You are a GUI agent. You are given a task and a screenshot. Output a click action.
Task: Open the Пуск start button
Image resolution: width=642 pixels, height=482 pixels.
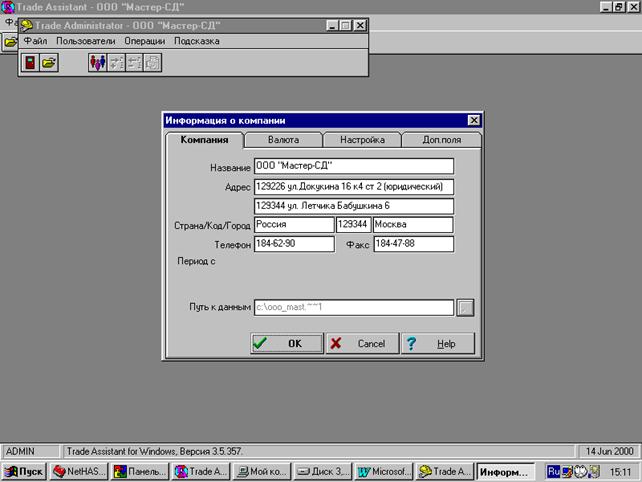pos(24,472)
